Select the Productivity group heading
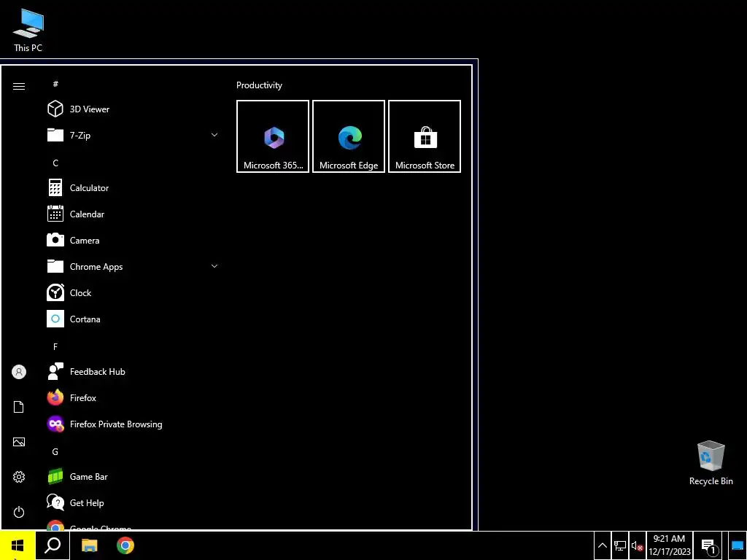 pyautogui.click(x=259, y=85)
